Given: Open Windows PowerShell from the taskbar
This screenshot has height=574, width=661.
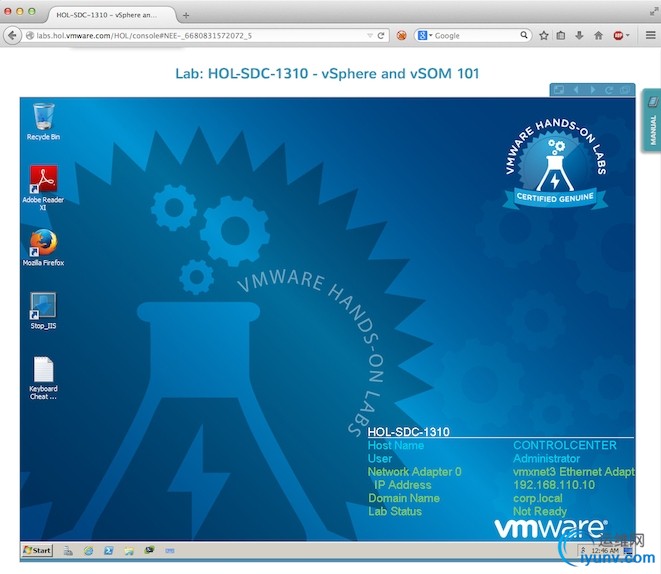Looking at the screenshot, I should coord(109,550).
